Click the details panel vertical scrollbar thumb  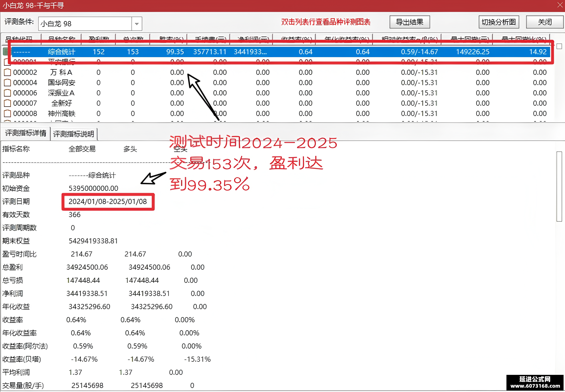(559, 186)
